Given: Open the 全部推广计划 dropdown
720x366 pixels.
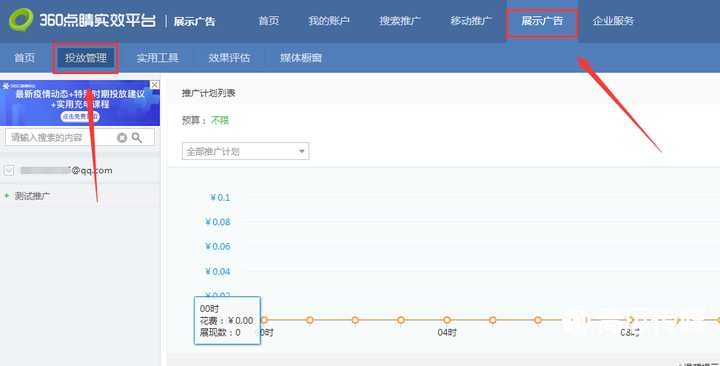Looking at the screenshot, I should [x=245, y=151].
